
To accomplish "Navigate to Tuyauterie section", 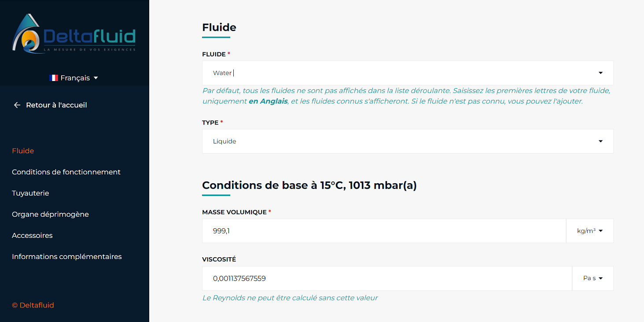I will pyautogui.click(x=30, y=193).
